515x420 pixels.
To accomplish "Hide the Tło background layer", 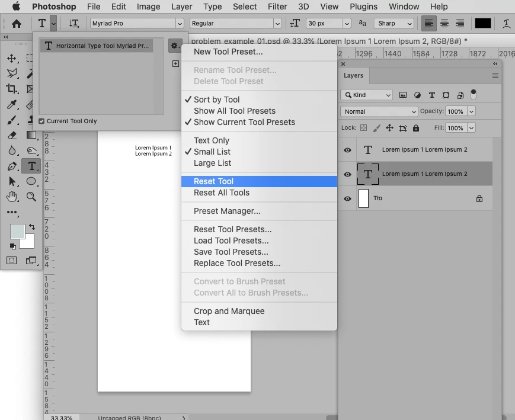I will click(347, 198).
